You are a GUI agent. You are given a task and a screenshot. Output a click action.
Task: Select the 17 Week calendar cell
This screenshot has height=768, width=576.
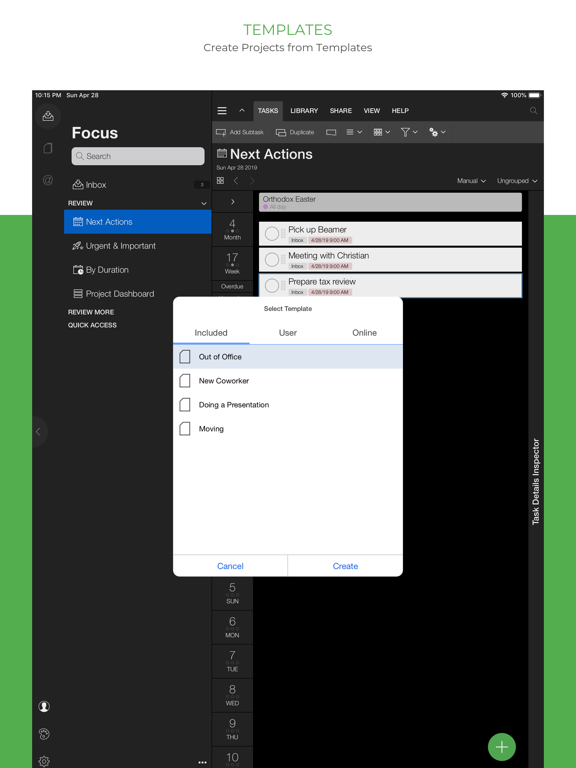click(x=233, y=263)
